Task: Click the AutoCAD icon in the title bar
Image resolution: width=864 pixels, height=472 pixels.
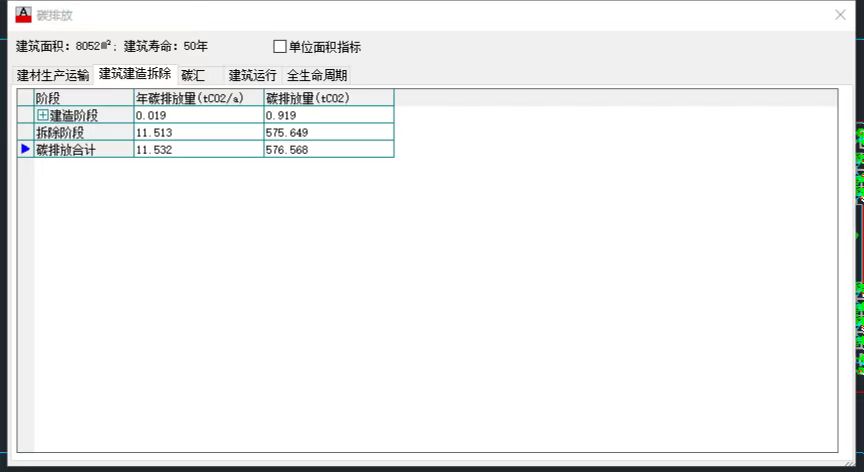Action: pyautogui.click(x=23, y=15)
